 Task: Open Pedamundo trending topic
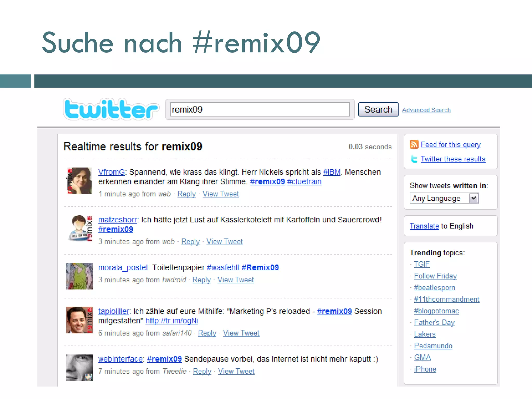[433, 346]
